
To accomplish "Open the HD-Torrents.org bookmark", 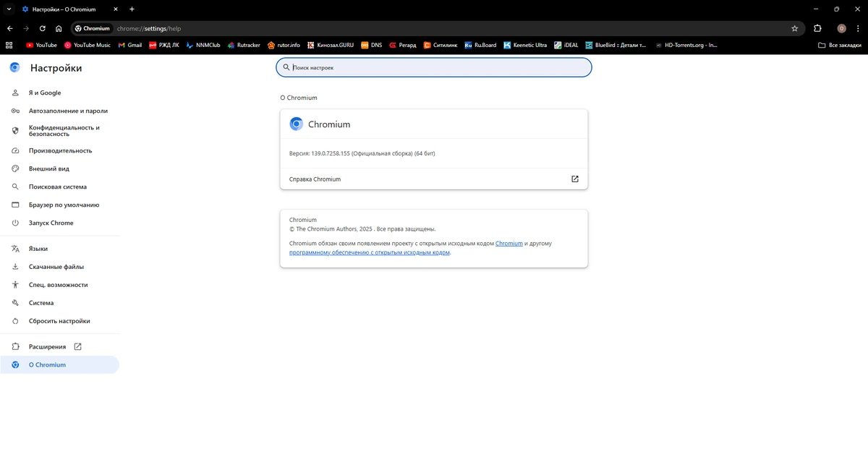I will pos(686,45).
